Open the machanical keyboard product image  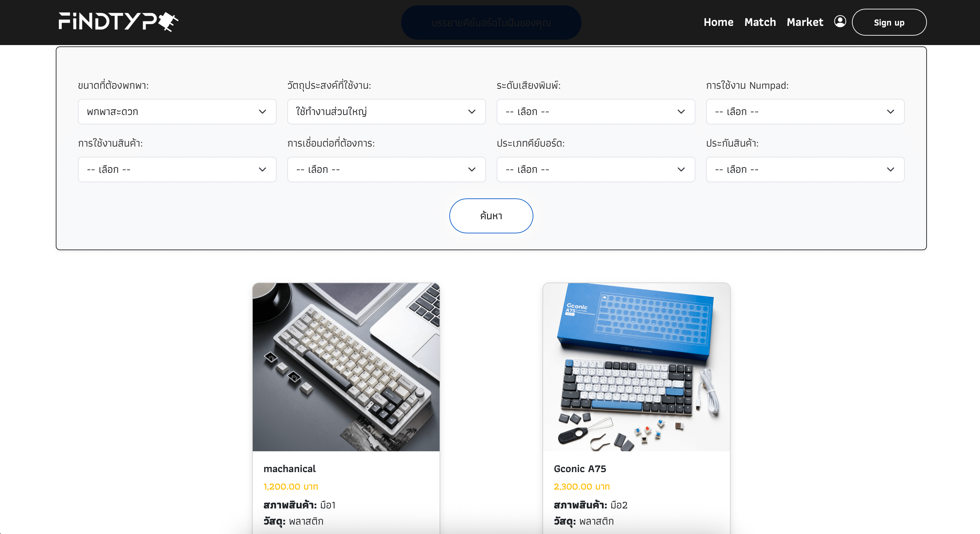click(x=346, y=367)
